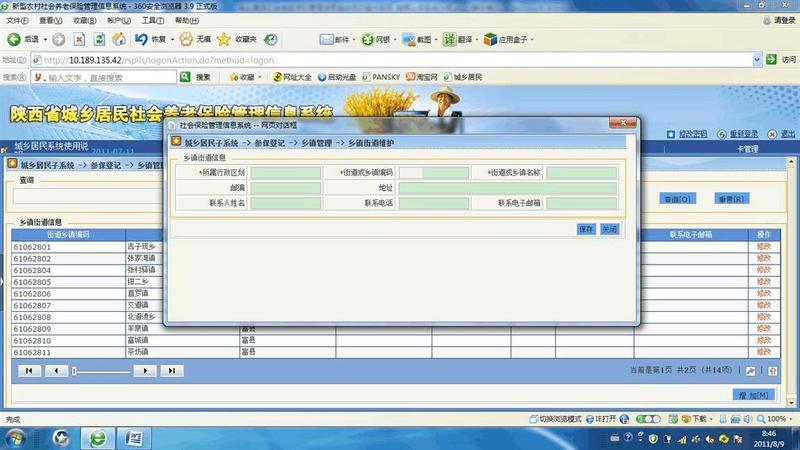Click the 翻译 translate icon
Image resolution: width=800 pixels, height=450 pixels.
click(449, 39)
